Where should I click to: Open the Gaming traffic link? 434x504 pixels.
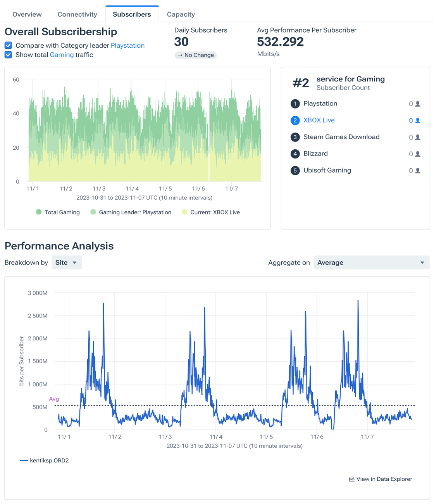coord(62,55)
